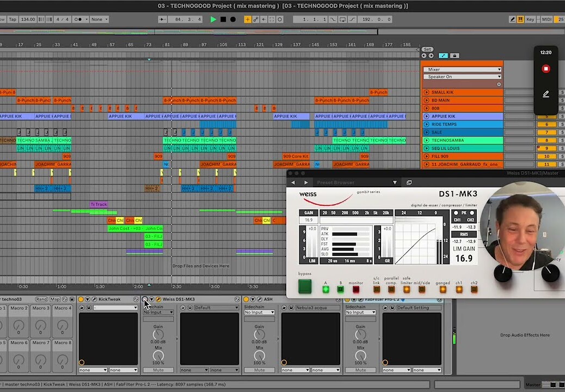Unfold the SMALL KIK track

pos(427,92)
